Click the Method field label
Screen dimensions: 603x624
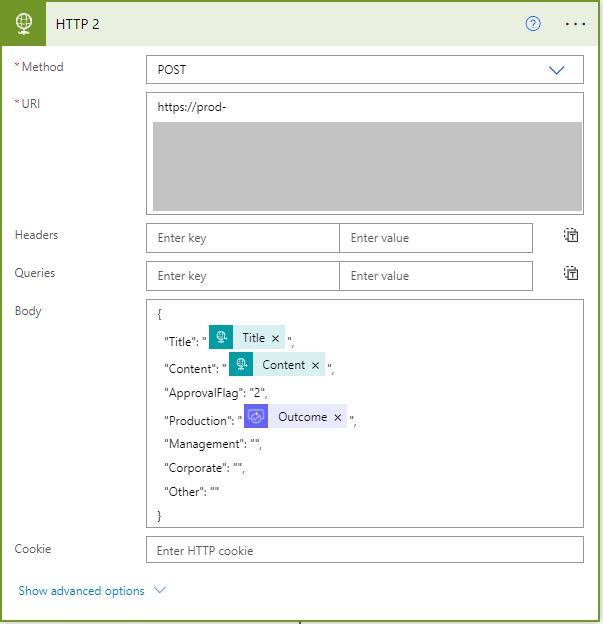(43, 67)
